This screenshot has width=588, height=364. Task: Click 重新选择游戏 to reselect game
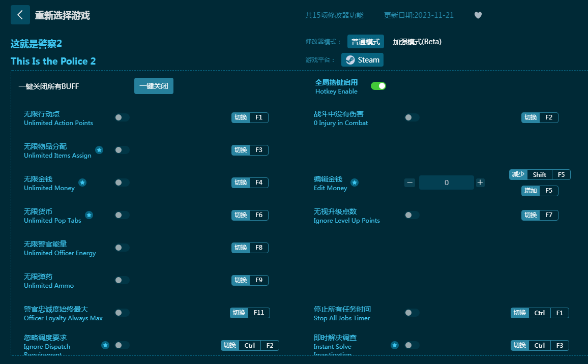tap(62, 15)
